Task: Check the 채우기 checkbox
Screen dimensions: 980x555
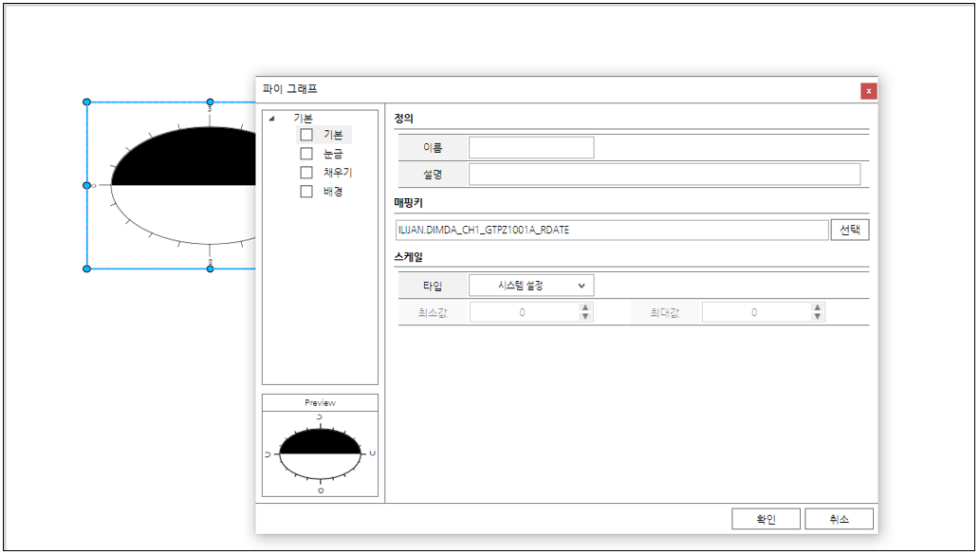Action: [x=306, y=173]
